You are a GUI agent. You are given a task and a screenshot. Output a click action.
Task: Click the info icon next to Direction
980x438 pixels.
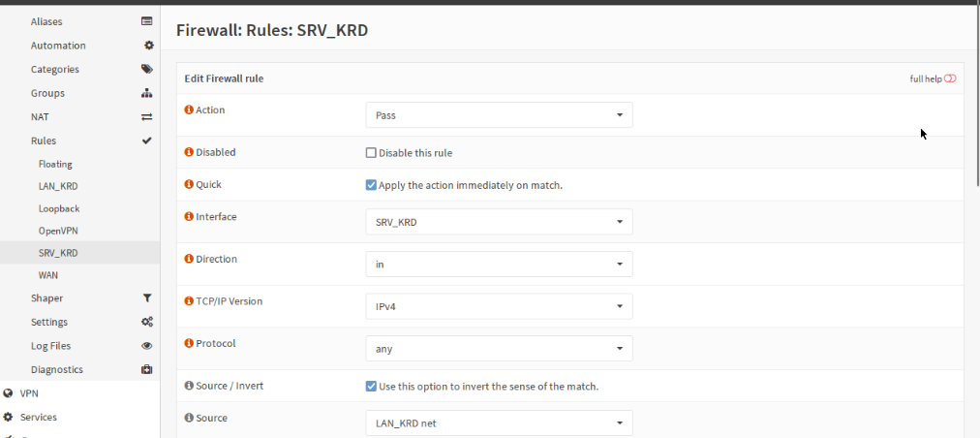pos(189,260)
